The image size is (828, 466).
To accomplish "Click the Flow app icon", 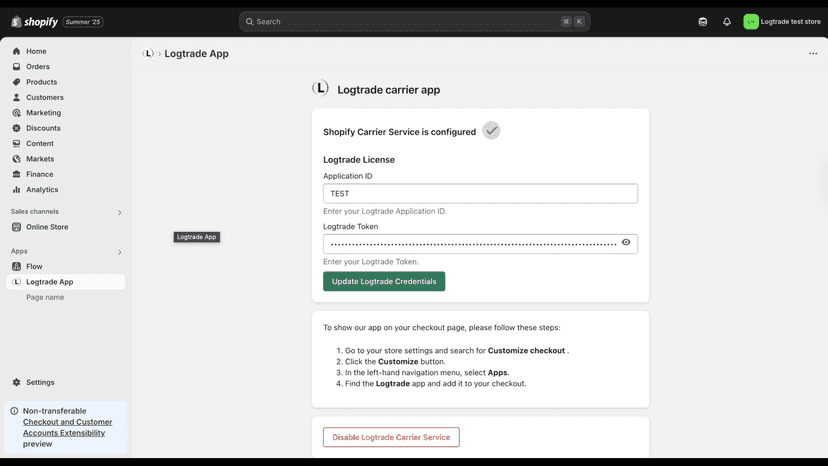I will (16, 266).
